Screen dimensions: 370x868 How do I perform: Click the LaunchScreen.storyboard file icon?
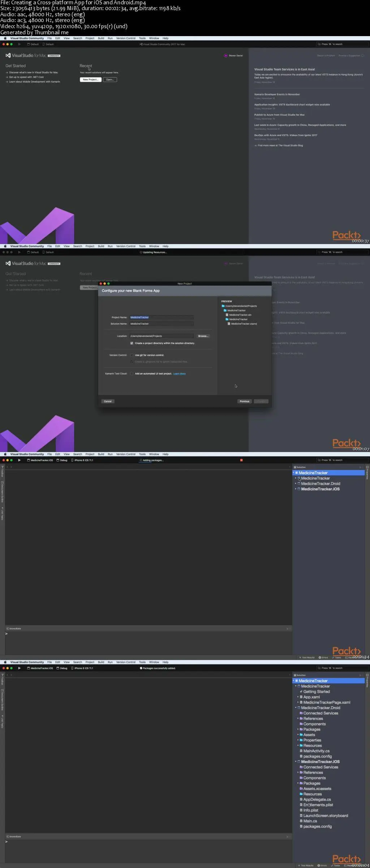(x=301, y=816)
